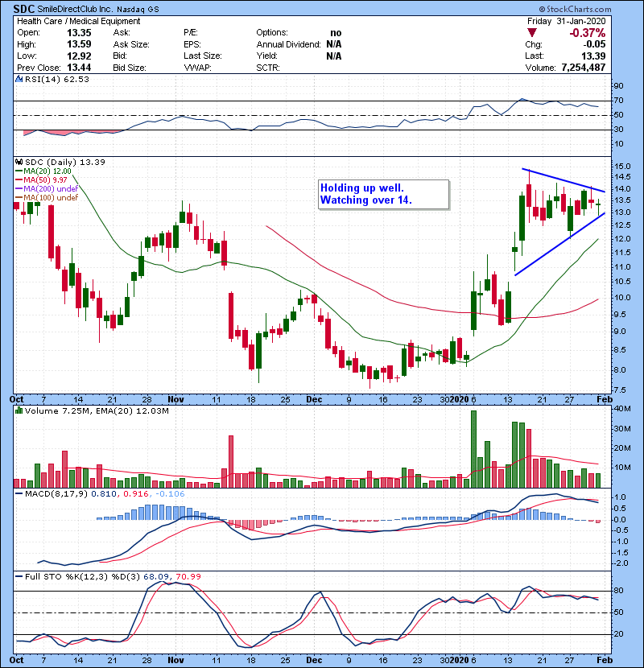Click the 40M volume scale label

pos(622,409)
